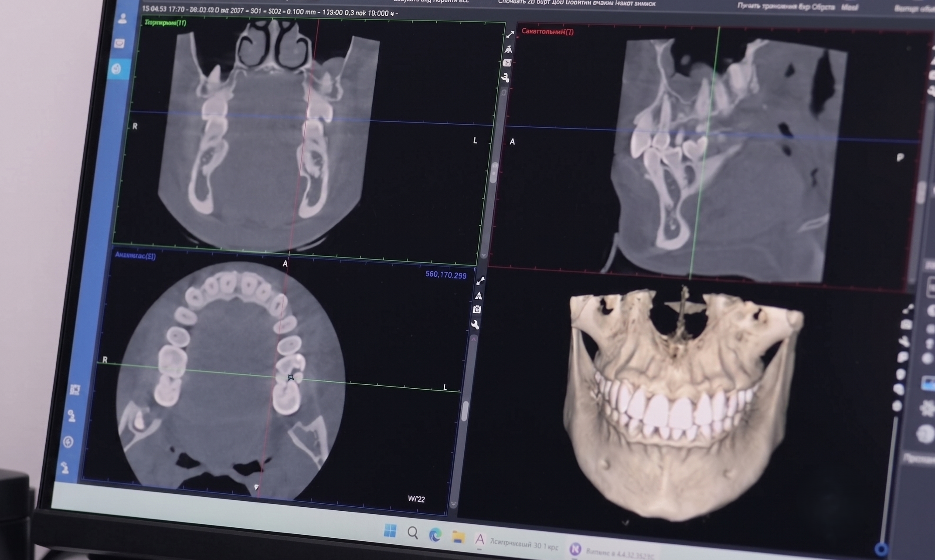Collapse the axial toolbar with the pink up-caret
The image size is (935, 560).
474,339
